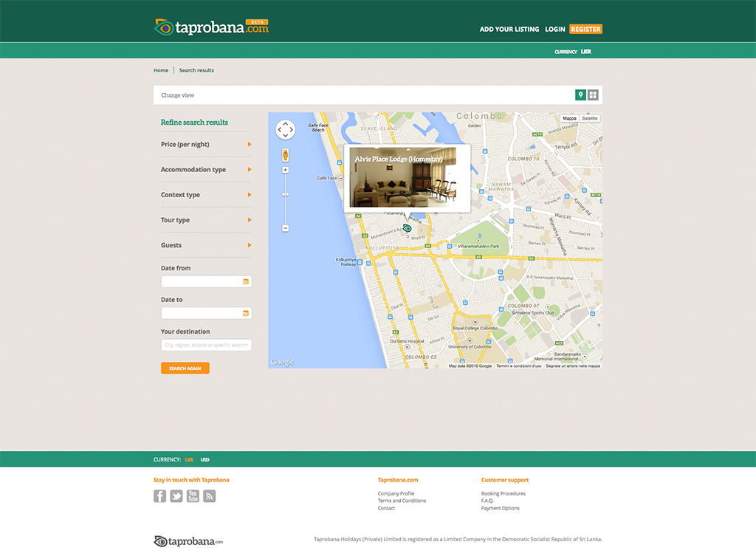
Task: Click the footer Taprobana logo
Action: (188, 541)
